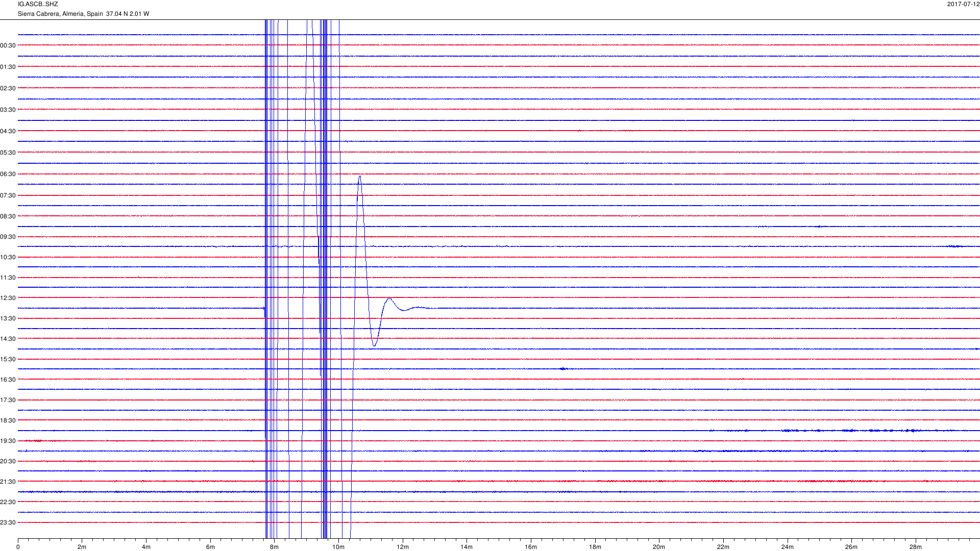
Task: Click the 16:30 time label
Action: tap(8, 380)
